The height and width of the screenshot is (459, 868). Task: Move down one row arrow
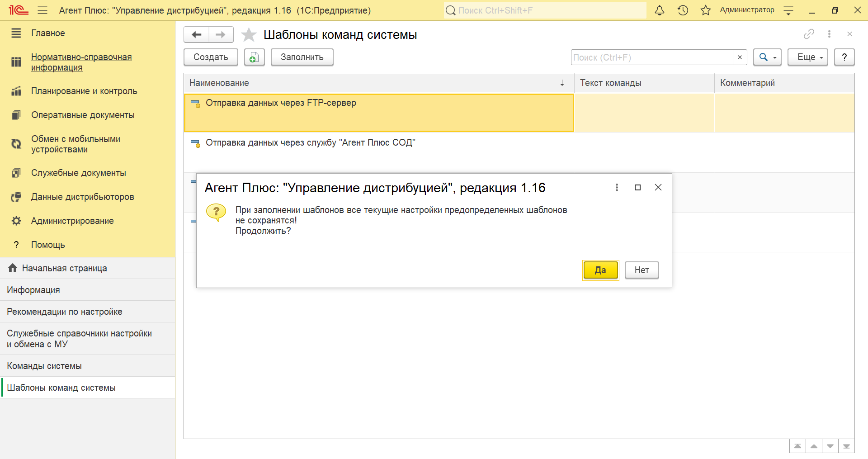pyautogui.click(x=830, y=446)
